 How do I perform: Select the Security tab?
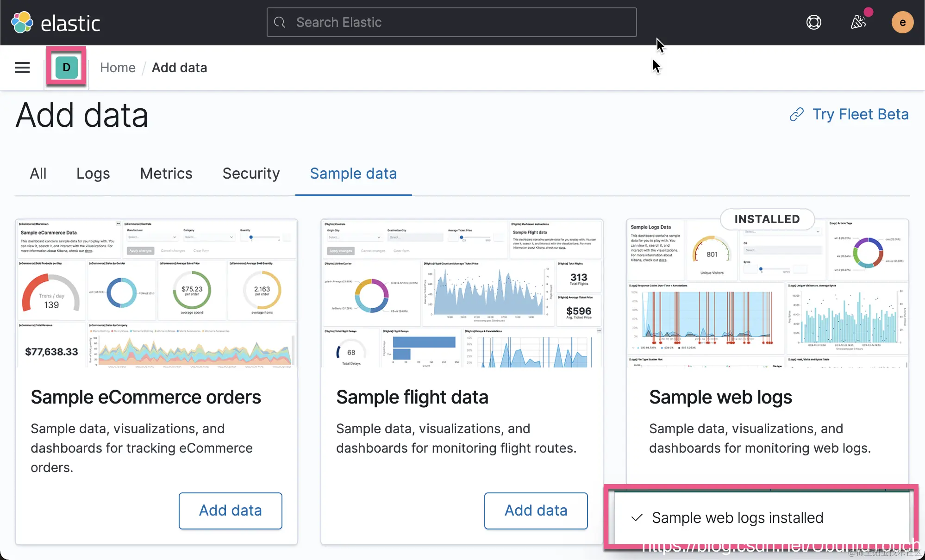[x=251, y=174]
